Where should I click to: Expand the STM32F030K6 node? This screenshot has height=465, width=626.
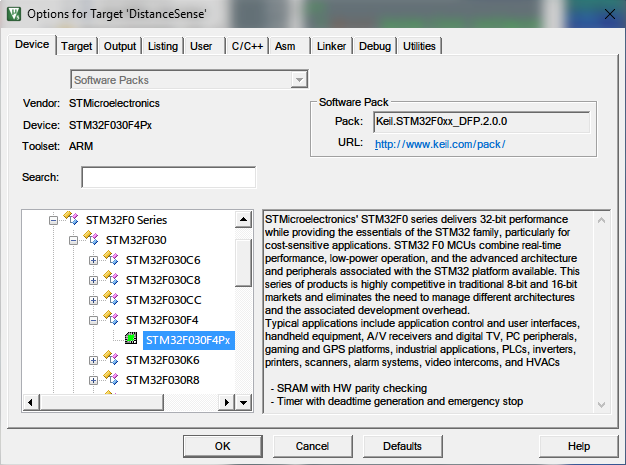(93, 360)
